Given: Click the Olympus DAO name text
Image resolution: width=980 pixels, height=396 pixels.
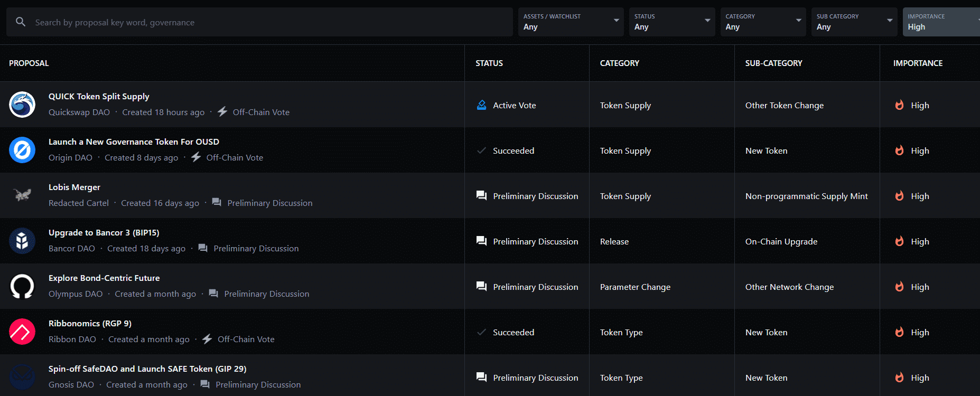Looking at the screenshot, I should tap(76, 294).
